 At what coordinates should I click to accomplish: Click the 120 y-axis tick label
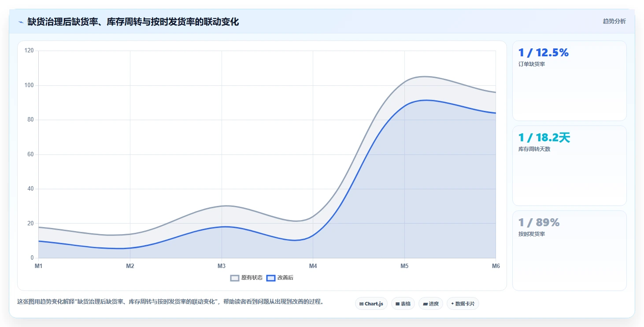(x=29, y=51)
